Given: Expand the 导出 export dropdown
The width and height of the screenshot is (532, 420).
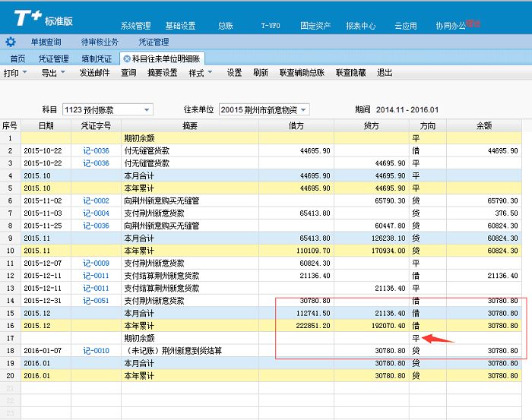Looking at the screenshot, I should point(62,73).
